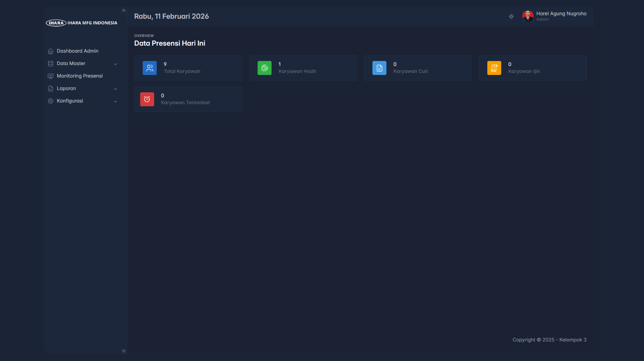Click the Laporan report file icon
The width and height of the screenshot is (644, 361).
pos(50,89)
